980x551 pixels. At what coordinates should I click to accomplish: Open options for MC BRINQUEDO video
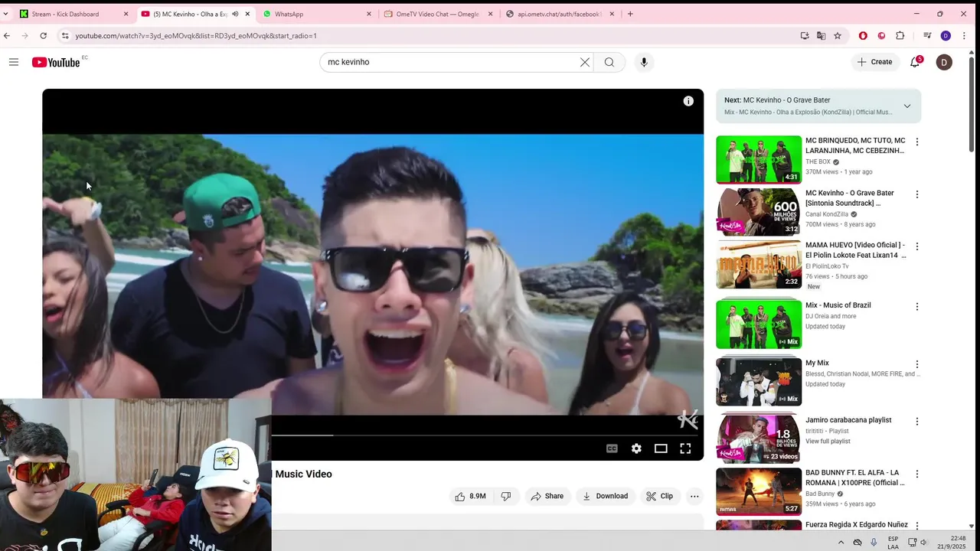[x=916, y=142]
